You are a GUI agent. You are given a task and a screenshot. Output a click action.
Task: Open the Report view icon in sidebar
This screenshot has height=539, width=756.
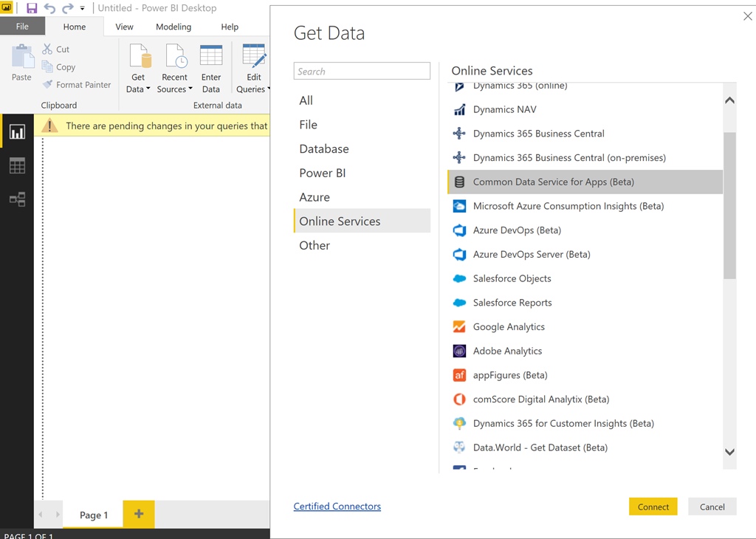(x=17, y=132)
